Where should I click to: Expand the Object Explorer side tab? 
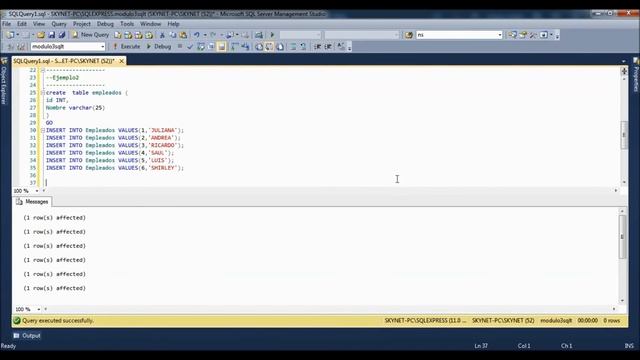4,82
